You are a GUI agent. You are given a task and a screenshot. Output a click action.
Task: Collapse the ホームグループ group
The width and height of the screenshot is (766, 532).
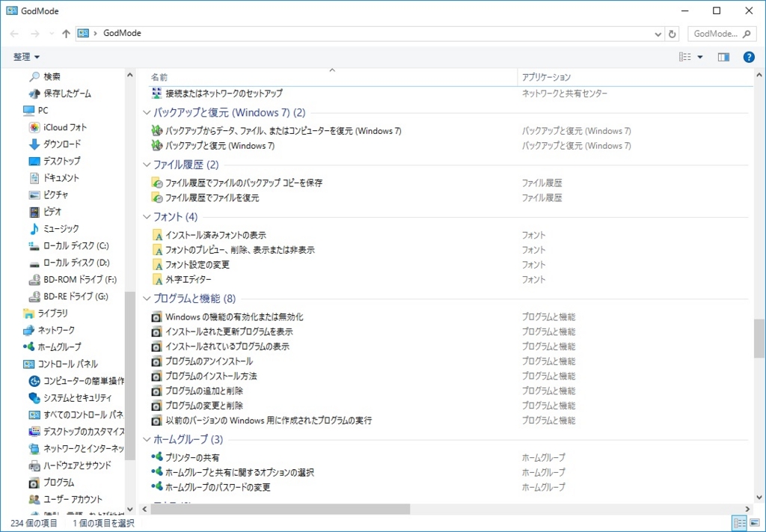click(147, 439)
